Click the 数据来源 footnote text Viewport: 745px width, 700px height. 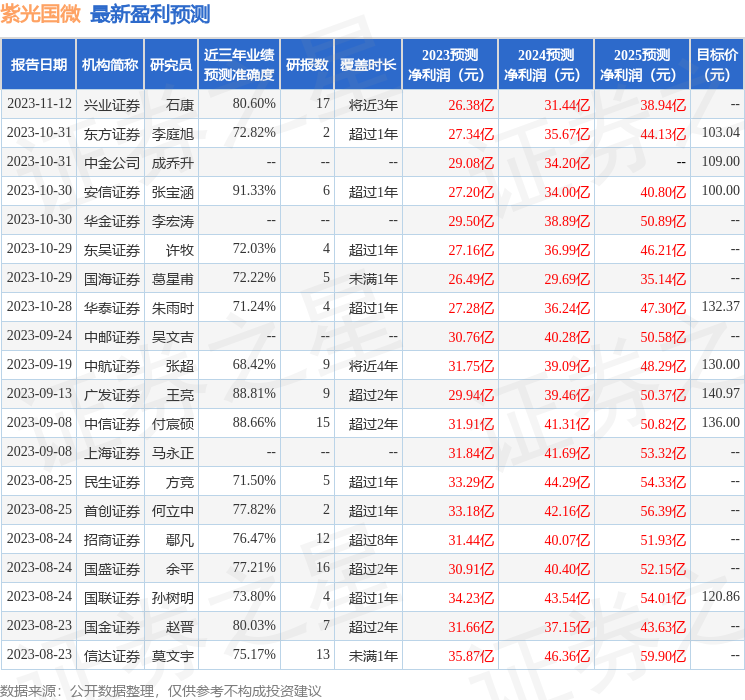click(x=161, y=690)
